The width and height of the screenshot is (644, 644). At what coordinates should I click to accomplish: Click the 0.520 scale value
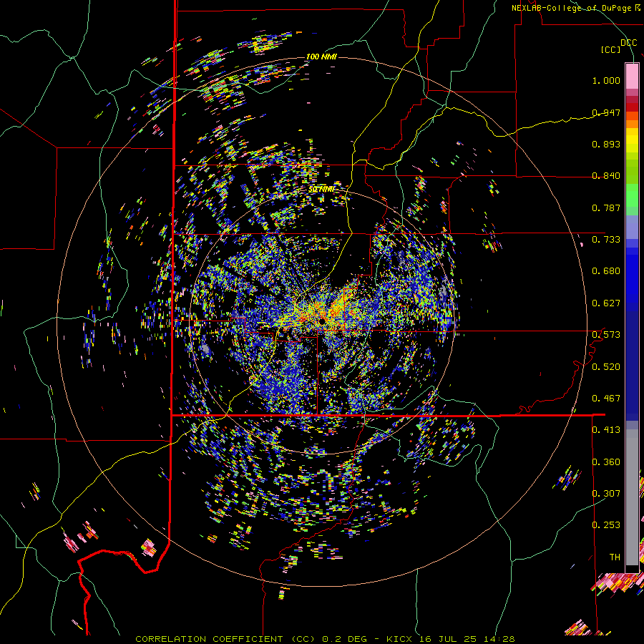[606, 367]
